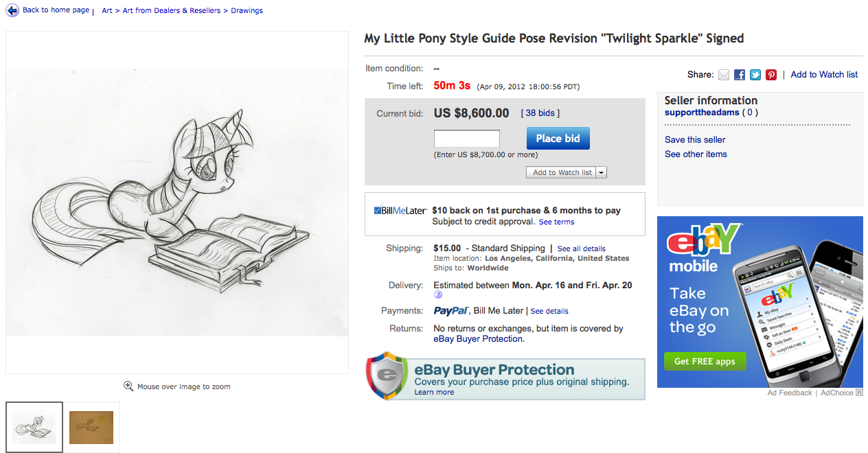Select the pencil sketch thumbnail
The height and width of the screenshot is (453, 868).
[x=34, y=427]
